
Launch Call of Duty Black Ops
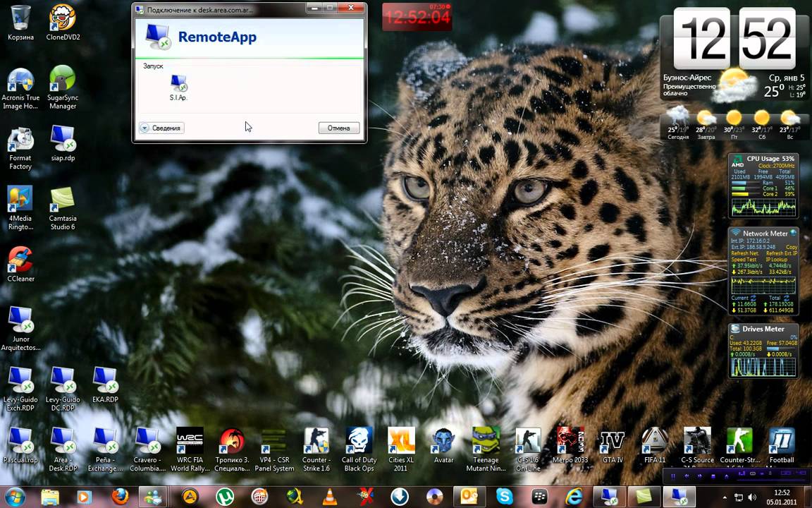coord(359,449)
